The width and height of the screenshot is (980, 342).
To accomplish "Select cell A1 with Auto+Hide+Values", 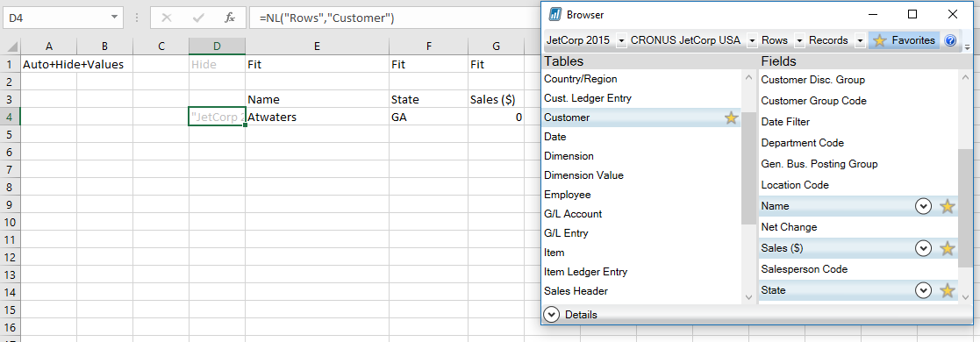I will [49, 64].
